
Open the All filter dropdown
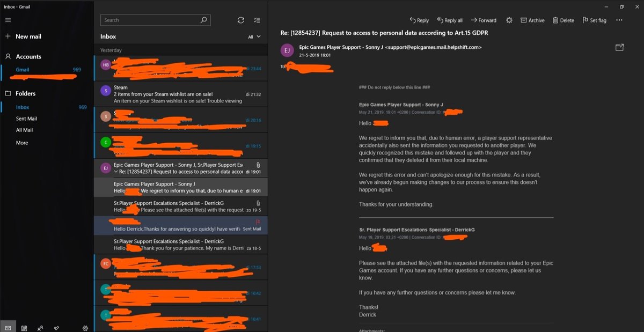pos(254,37)
